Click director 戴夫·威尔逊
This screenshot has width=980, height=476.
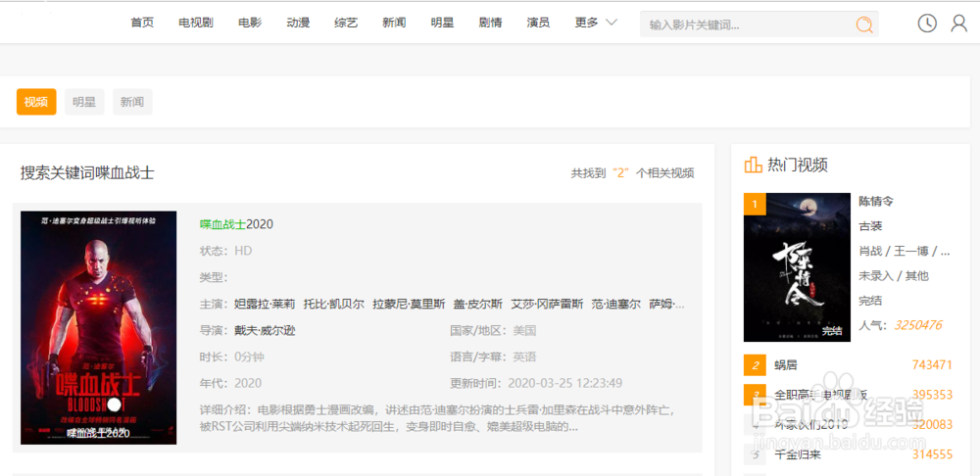pos(265,331)
